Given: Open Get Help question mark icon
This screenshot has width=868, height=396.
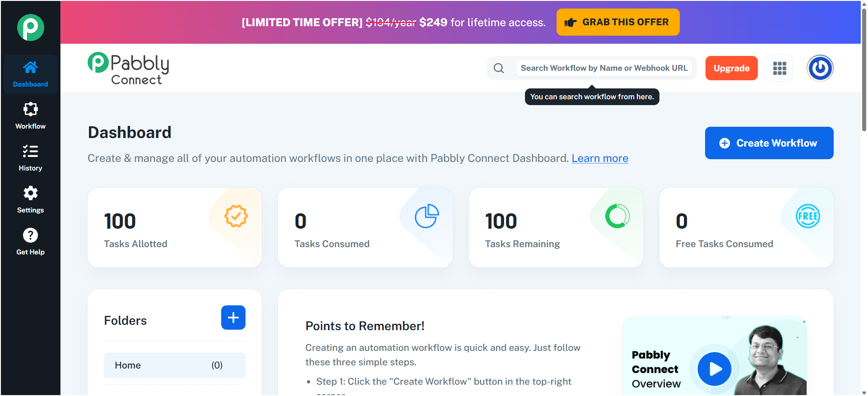Looking at the screenshot, I should click(31, 235).
